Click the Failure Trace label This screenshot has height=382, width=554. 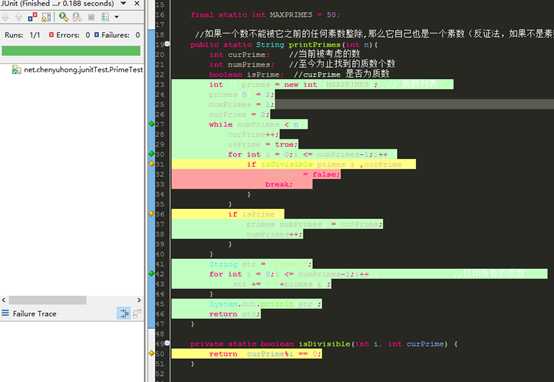[34, 313]
